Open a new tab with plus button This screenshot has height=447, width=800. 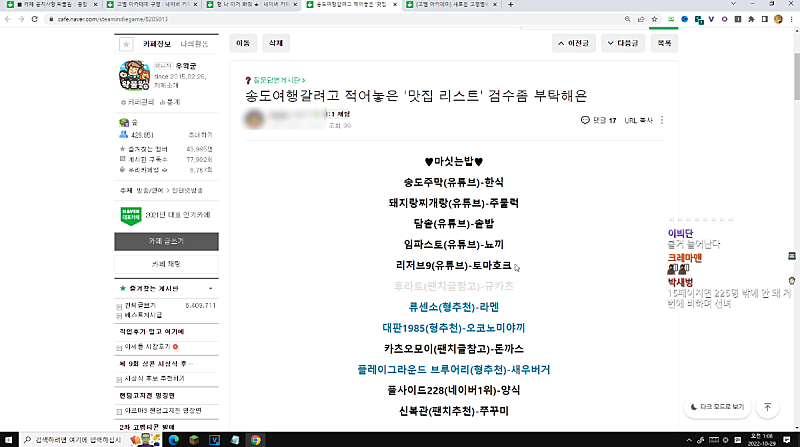pyautogui.click(x=511, y=5)
